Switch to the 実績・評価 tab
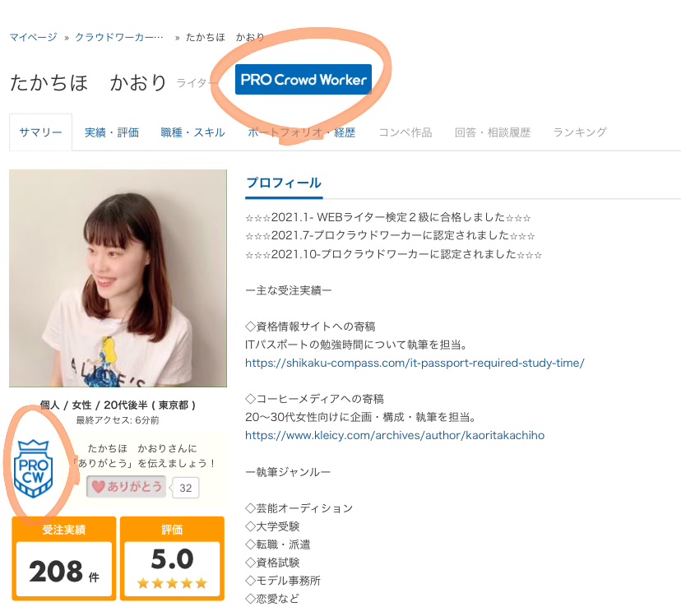Screen dimensions: 681x616 click(112, 132)
